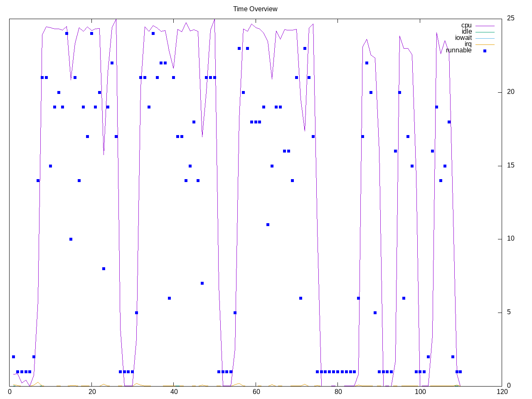The height and width of the screenshot is (399, 532).
Task: Click the purple cpu legend line sample
Action: pyautogui.click(x=485, y=26)
